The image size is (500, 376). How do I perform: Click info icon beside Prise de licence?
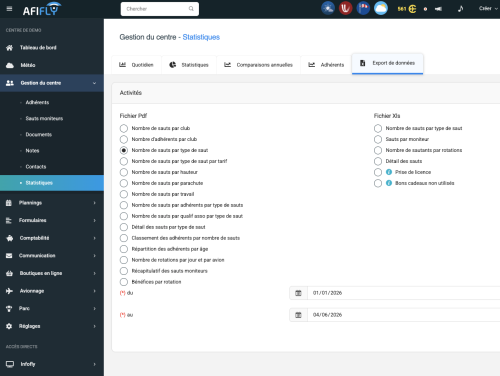[389, 172]
